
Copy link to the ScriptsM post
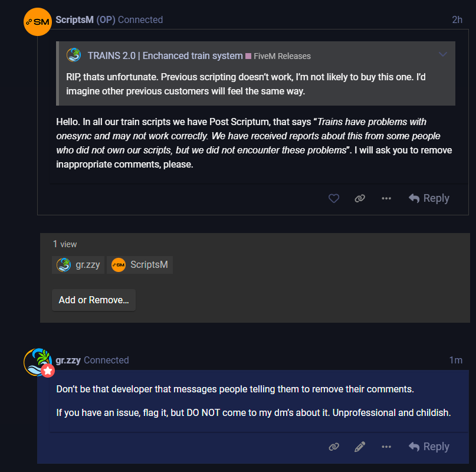(360, 199)
